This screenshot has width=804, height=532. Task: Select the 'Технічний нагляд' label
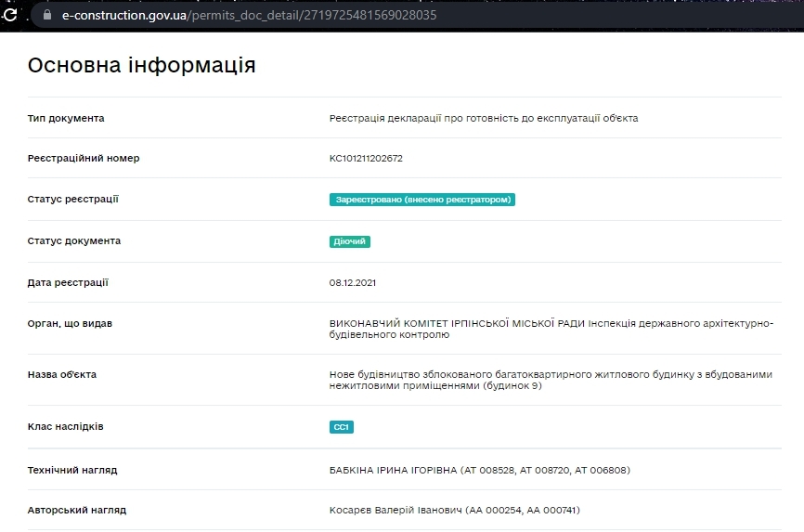coord(72,470)
